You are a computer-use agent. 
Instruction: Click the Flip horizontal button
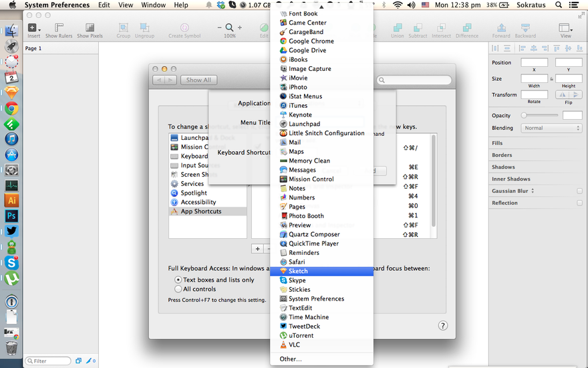tap(562, 94)
